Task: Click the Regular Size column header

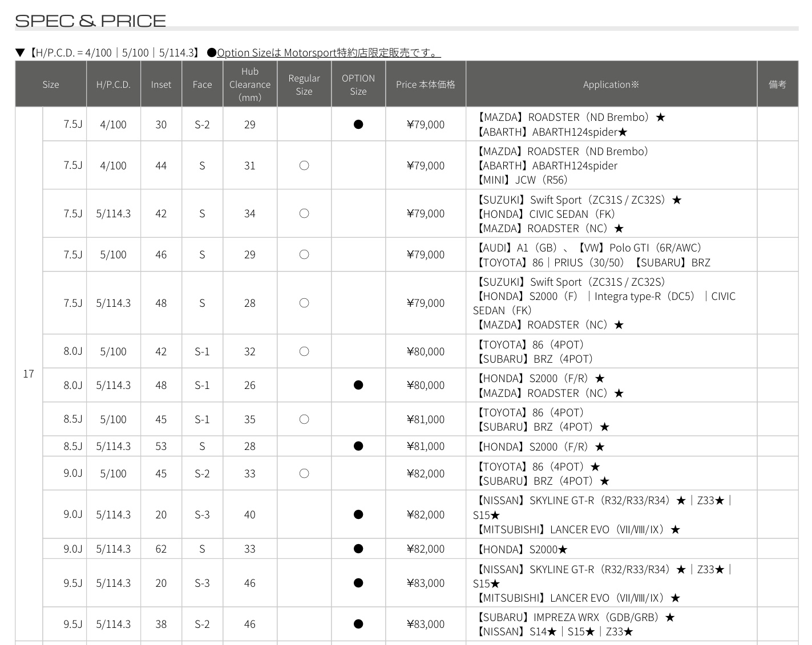Action: (x=304, y=84)
